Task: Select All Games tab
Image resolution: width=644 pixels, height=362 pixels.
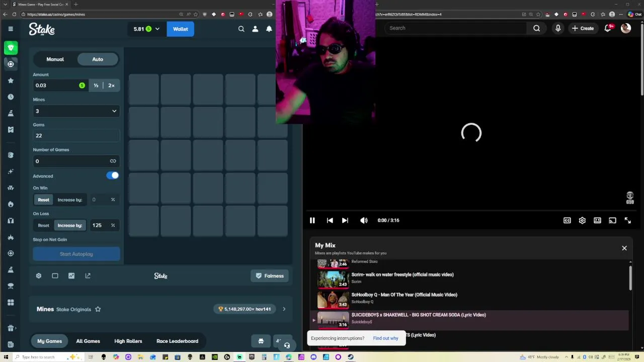Action: [x=88, y=341]
